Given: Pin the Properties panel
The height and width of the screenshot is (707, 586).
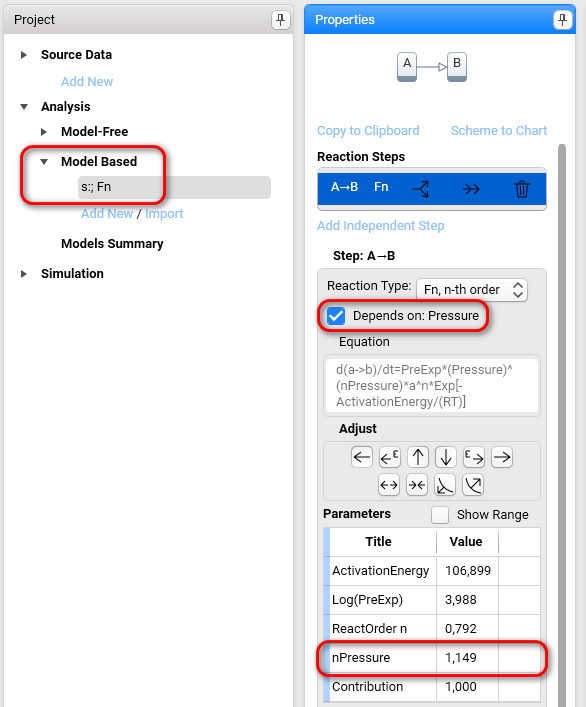Looking at the screenshot, I should [562, 20].
